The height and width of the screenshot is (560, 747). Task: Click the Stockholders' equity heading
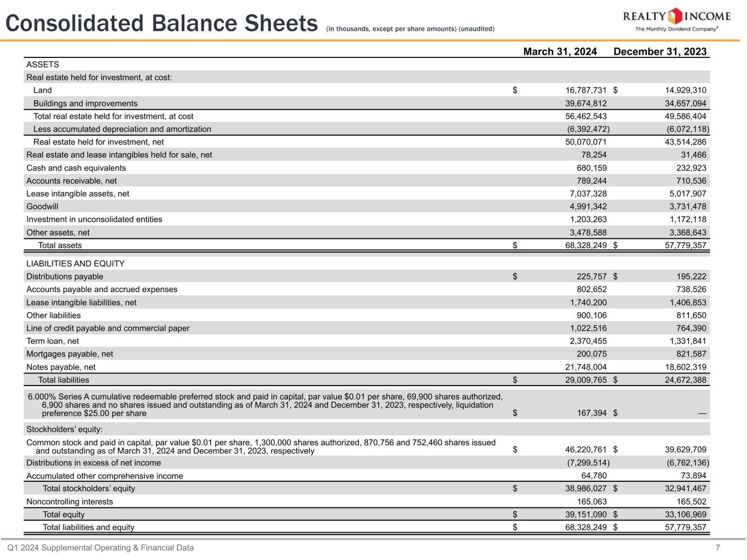[x=65, y=429]
